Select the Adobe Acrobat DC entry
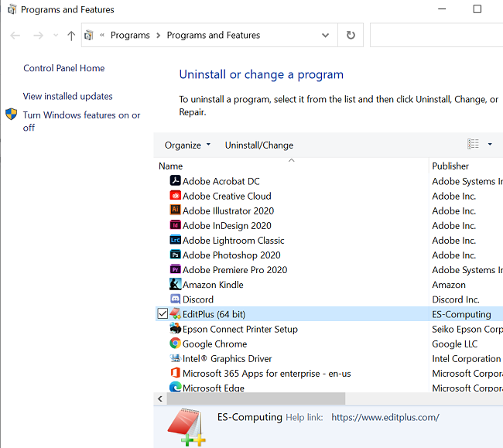This screenshot has height=448, width=503. 221,181
